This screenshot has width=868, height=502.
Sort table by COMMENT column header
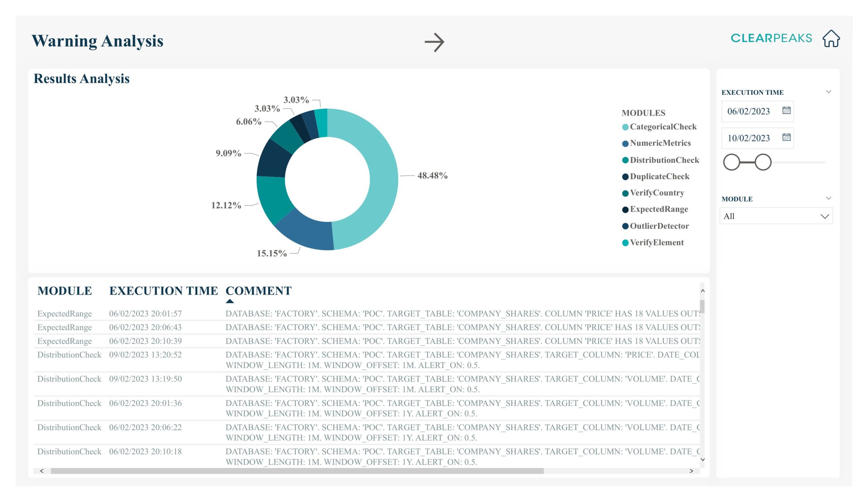(258, 291)
